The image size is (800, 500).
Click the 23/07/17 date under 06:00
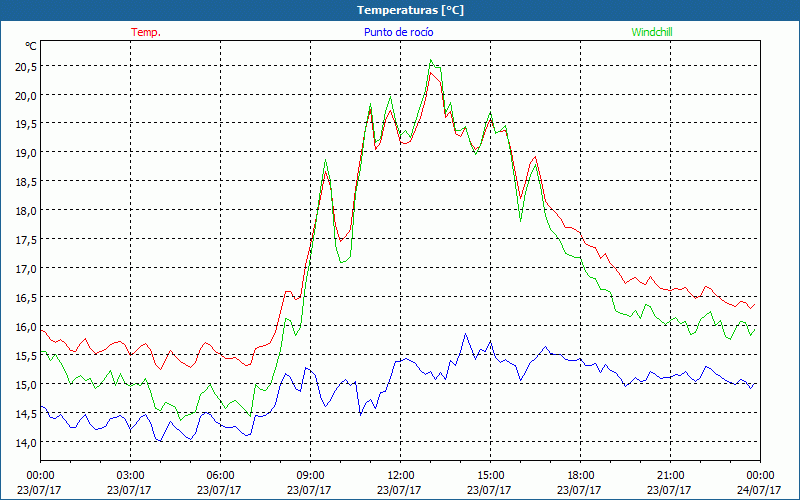(219, 490)
